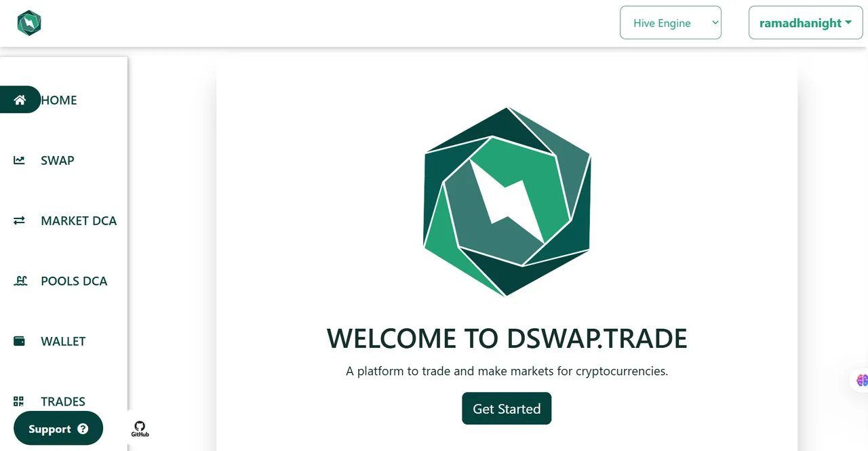The height and width of the screenshot is (451, 868).
Task: Open the MARKET DCA menu item
Action: [x=79, y=220]
